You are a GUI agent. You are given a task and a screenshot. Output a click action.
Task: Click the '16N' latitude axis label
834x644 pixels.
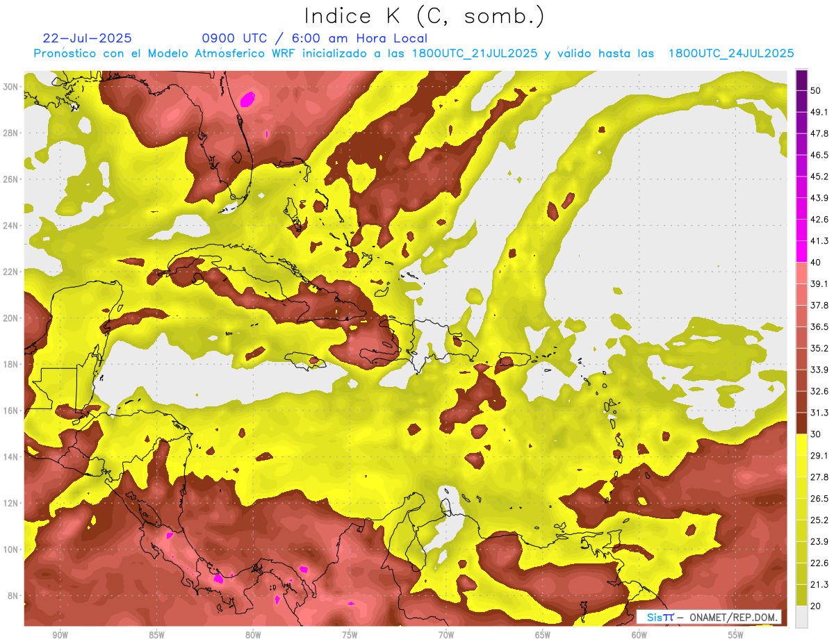click(11, 411)
